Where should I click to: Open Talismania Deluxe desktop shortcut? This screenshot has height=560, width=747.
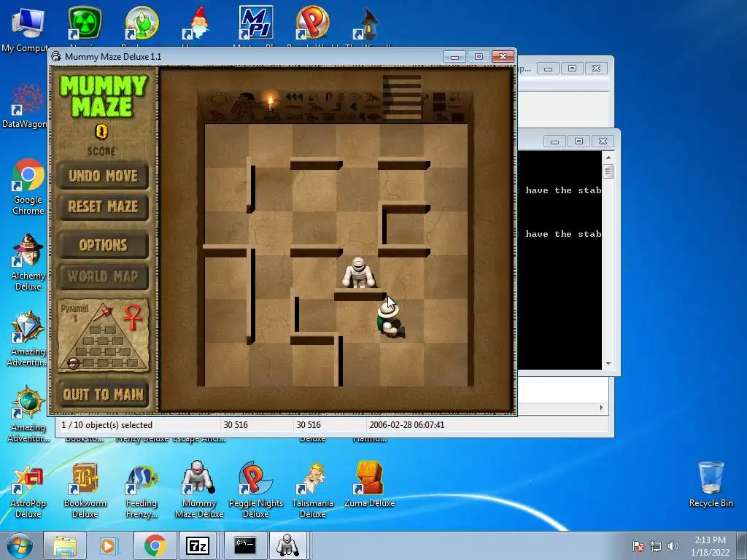(312, 491)
